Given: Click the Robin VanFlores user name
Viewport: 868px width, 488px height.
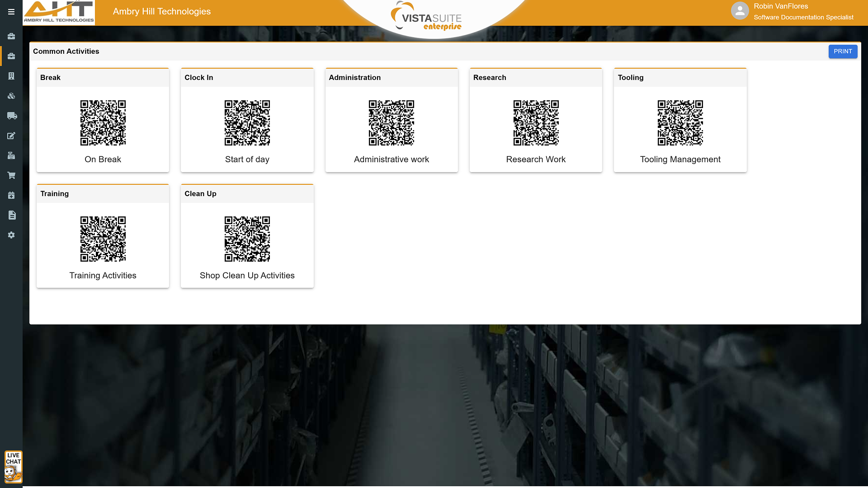Looking at the screenshot, I should 781,6.
